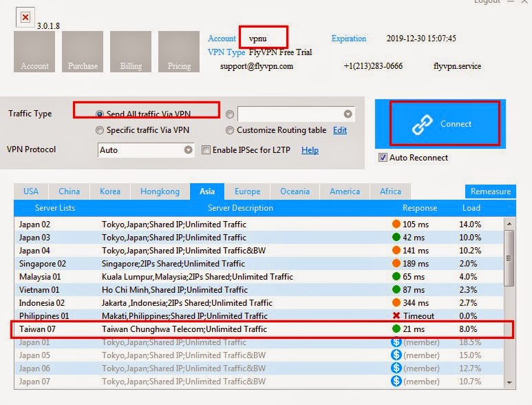Open the VPN Protocol Auto dropdown
Viewport: 532px width, 405px height.
[x=146, y=150]
